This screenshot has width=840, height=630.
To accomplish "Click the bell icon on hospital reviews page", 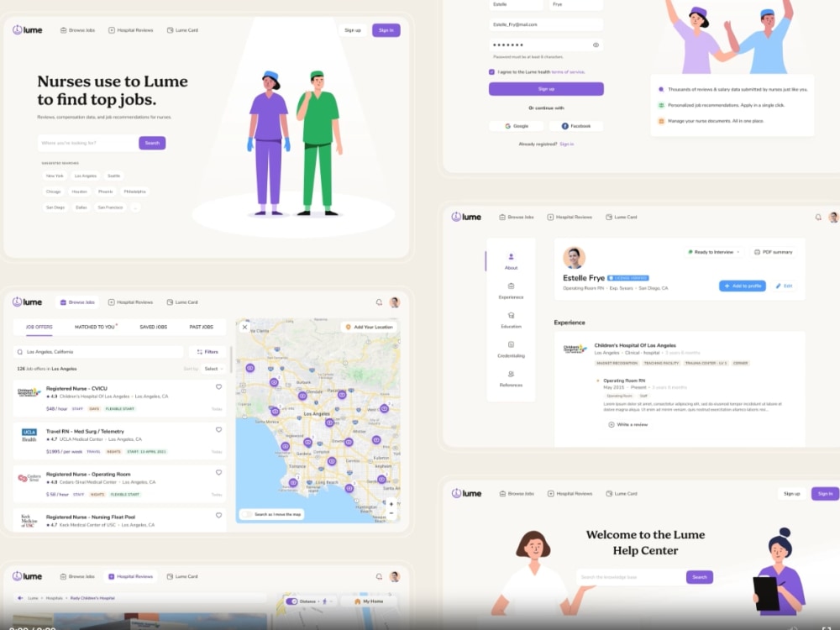I will [379, 576].
